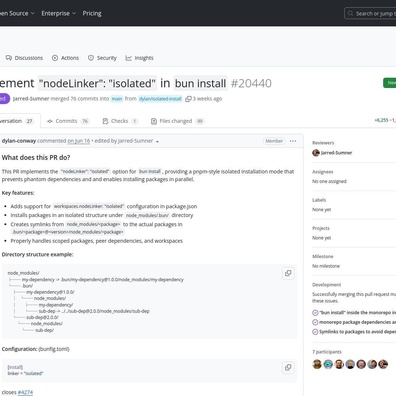This screenshot has height=396, width=396.
Task: Open the Enterprise dropdown menu
Action: tap(59, 13)
